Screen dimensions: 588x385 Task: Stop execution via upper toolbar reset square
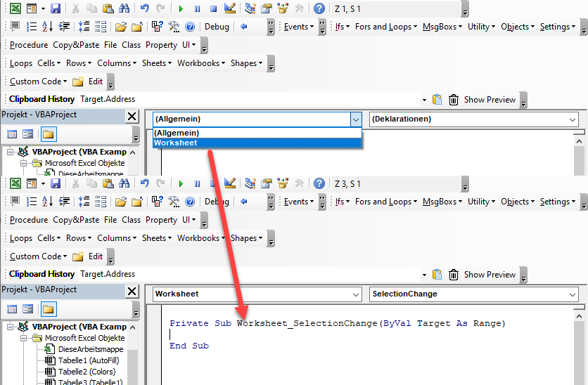coord(213,8)
